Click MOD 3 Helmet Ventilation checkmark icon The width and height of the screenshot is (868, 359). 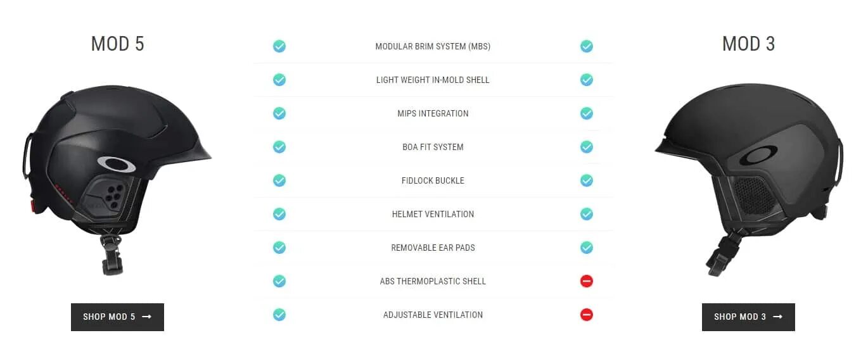coord(587,214)
